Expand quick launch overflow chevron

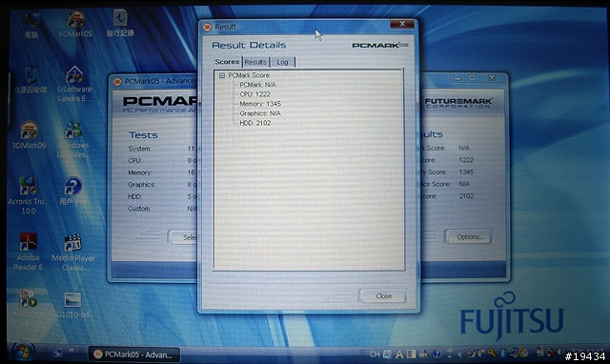[x=71, y=350]
